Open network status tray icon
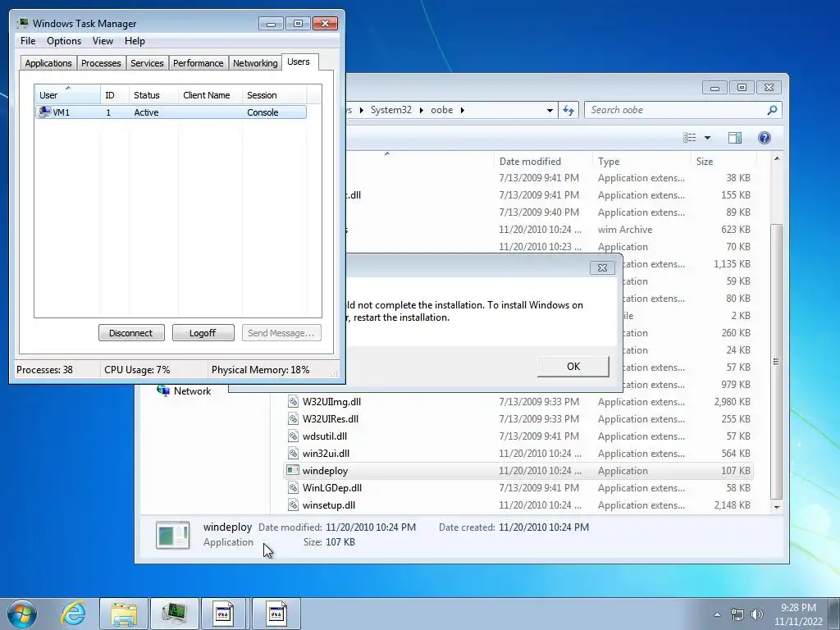The width and height of the screenshot is (840, 630). click(737, 614)
